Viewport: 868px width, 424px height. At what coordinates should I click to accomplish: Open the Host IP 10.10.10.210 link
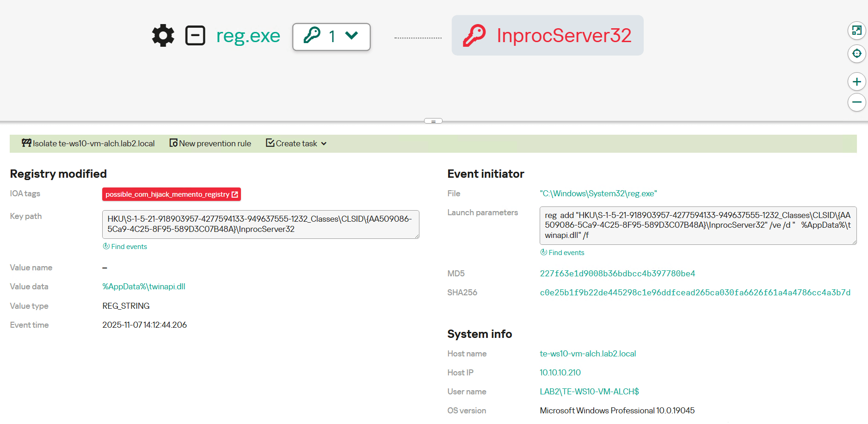tap(560, 373)
